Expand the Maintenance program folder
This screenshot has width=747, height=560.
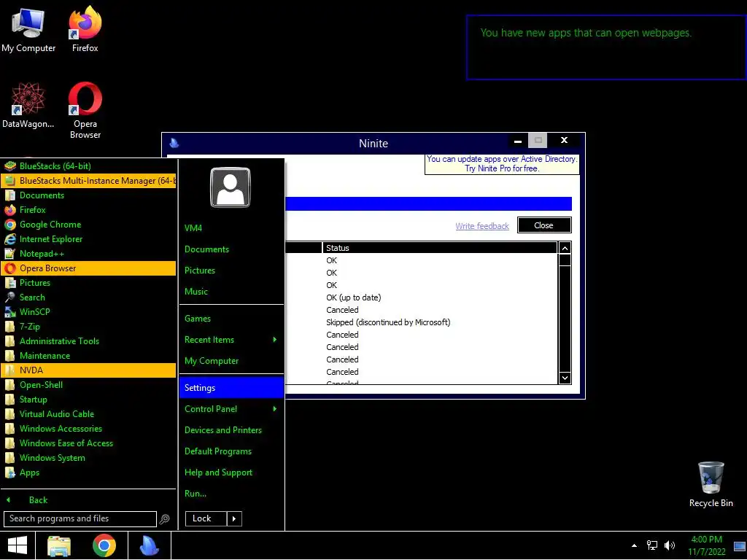88,356
